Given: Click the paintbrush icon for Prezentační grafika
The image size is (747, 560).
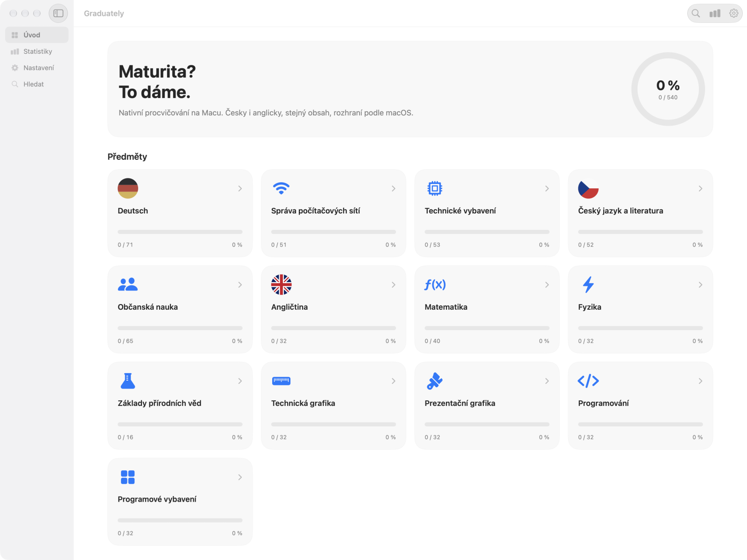Looking at the screenshot, I should tap(435, 381).
